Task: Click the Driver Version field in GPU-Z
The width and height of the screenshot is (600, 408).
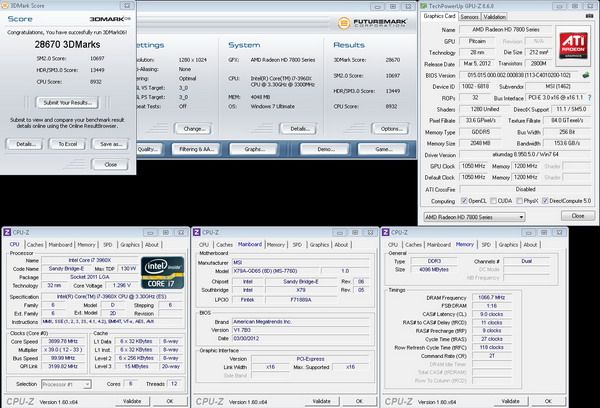Action: coord(525,155)
